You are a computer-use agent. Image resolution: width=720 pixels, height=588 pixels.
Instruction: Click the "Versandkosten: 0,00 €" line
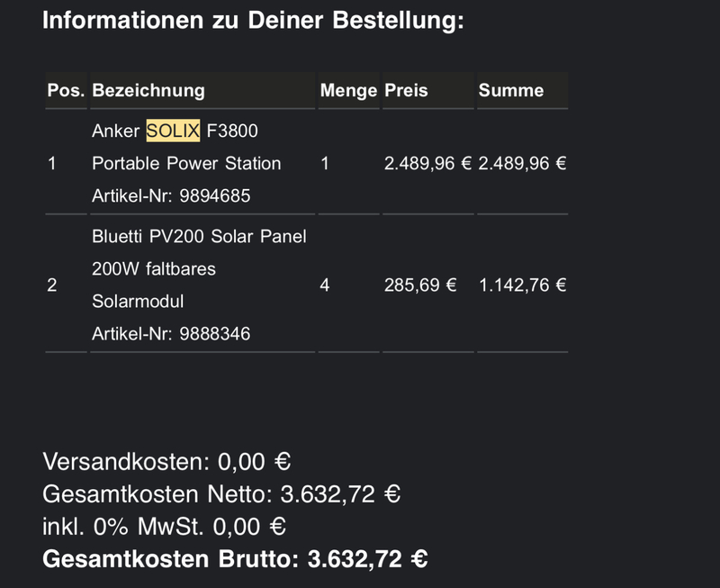(x=166, y=462)
